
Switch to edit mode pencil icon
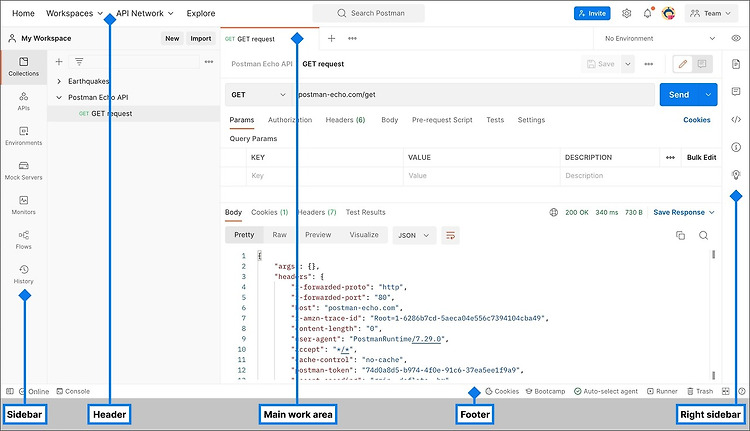click(x=683, y=64)
